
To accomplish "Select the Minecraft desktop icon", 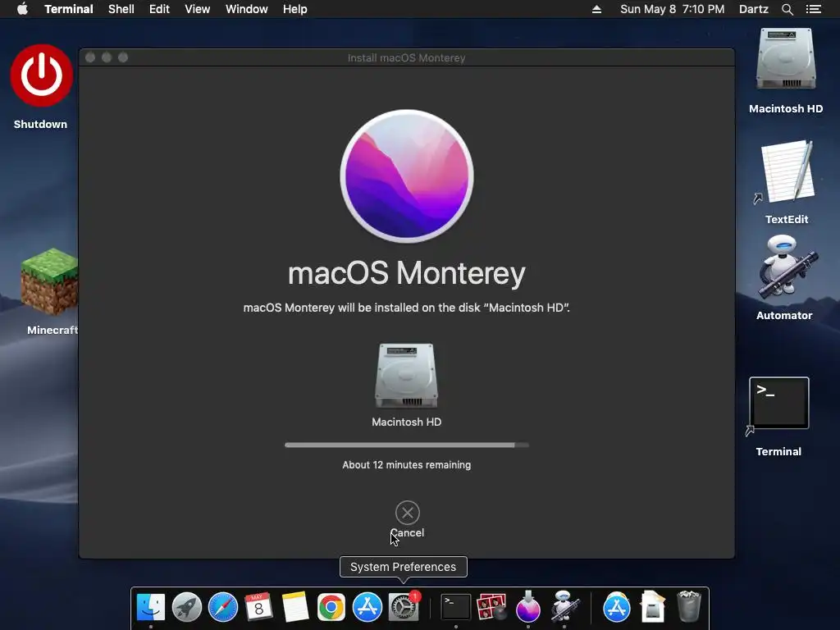I will pyautogui.click(x=49, y=281).
